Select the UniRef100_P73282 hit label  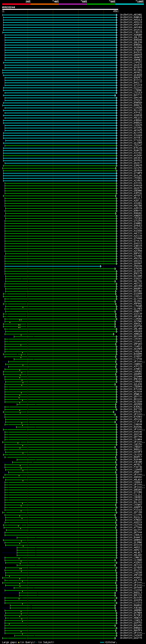[131, 140]
